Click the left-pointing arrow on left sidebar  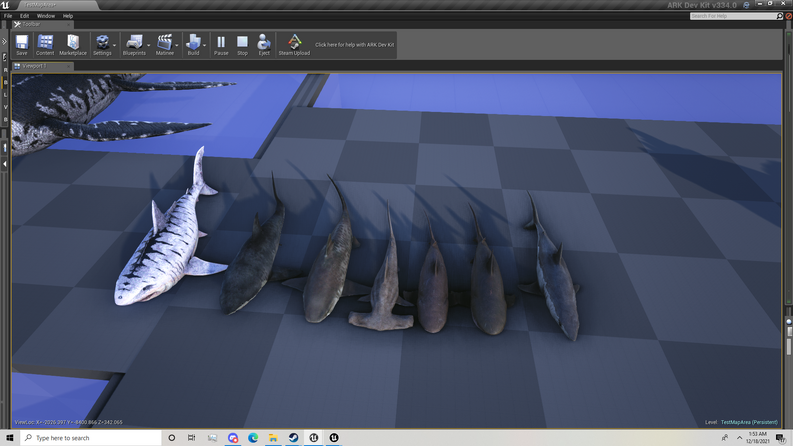click(5, 164)
